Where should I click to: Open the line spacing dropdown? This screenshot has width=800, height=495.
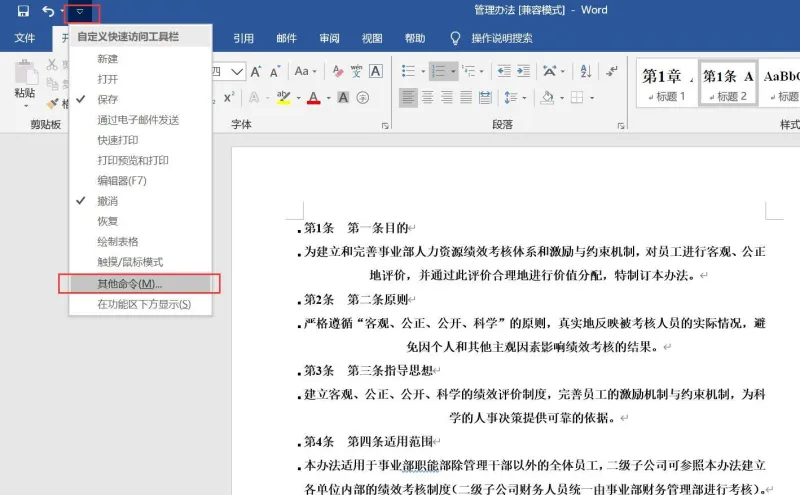[515, 97]
